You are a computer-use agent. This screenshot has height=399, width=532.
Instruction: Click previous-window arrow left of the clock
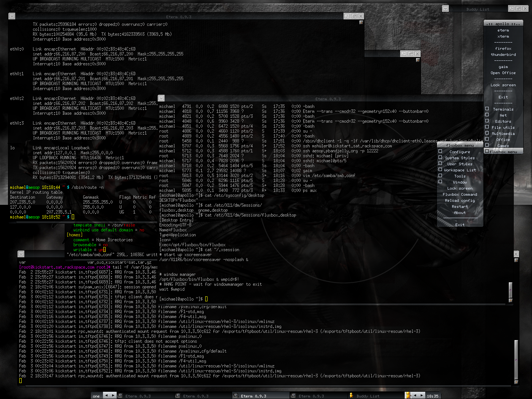coord(415,396)
